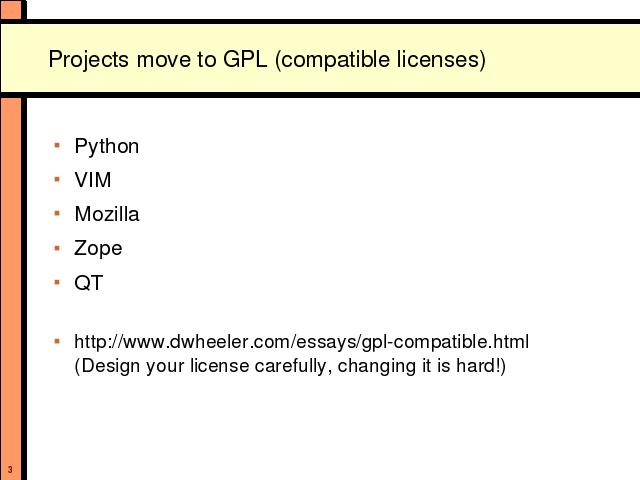Click the orange bullet beside Python
640x480 pixels.
click(x=57, y=145)
